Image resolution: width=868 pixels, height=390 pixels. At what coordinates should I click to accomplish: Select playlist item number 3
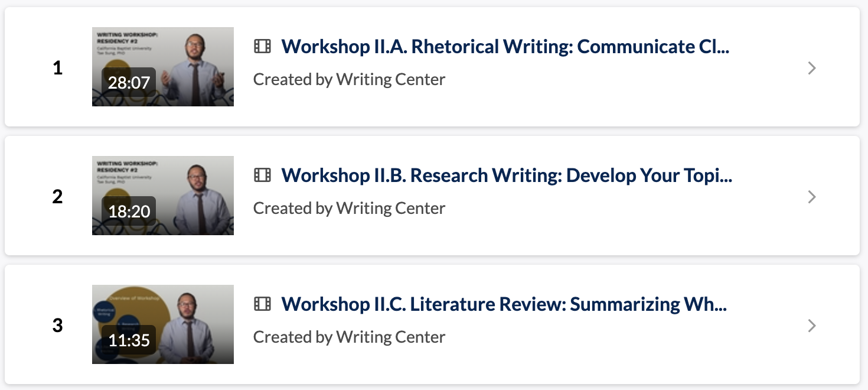pyautogui.click(x=57, y=326)
